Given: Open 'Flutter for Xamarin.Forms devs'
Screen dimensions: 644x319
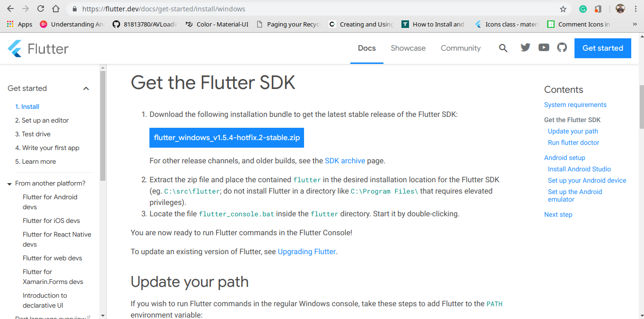Looking at the screenshot, I should [53, 276].
